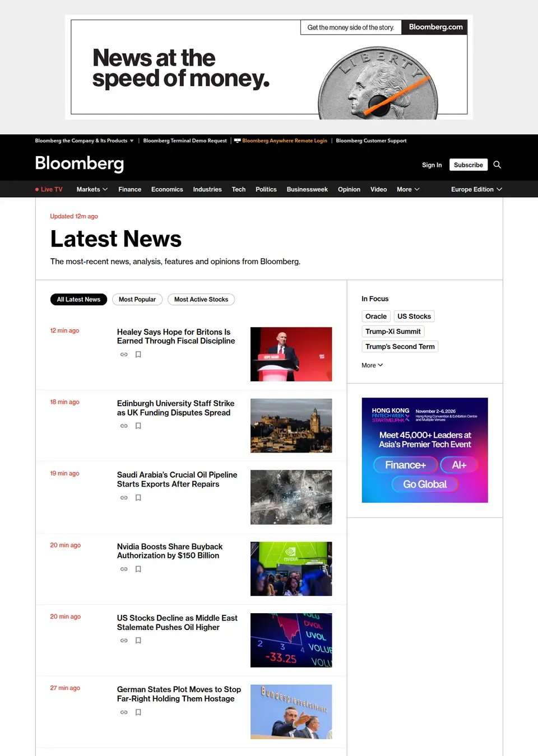The width and height of the screenshot is (538, 756).
Task: Select Trump's Second Term topic
Action: tap(400, 347)
